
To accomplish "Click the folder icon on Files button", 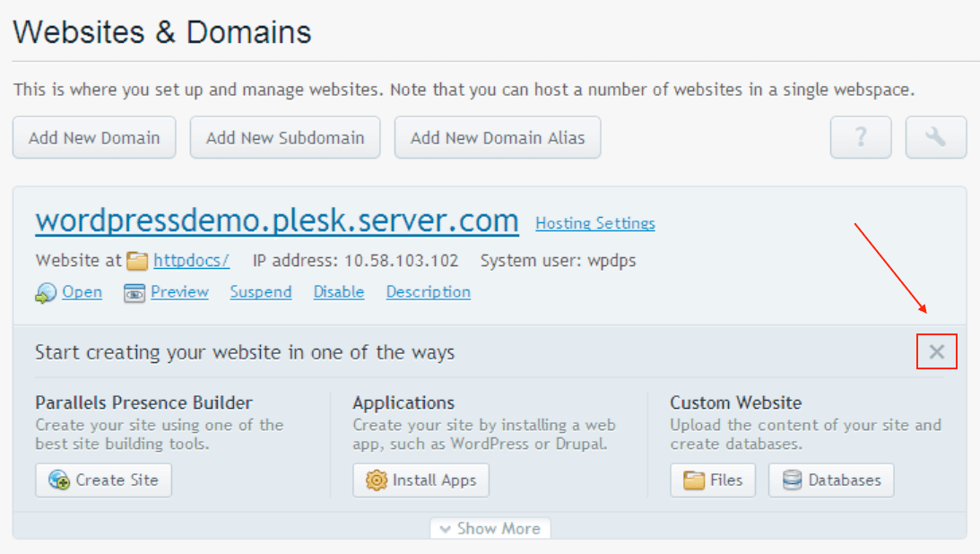I will coord(694,480).
